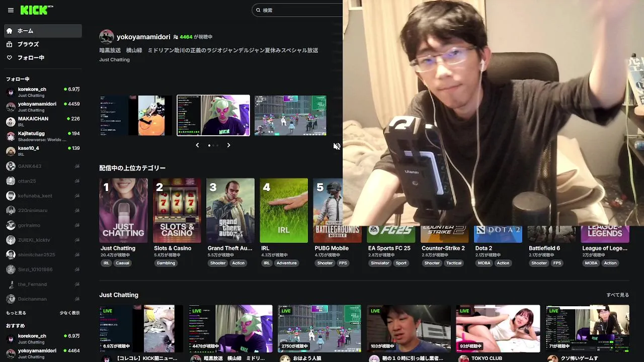Viewport: 644px width, 362px height.
Task: Click Tactical tag under Counter-Strike 2
Action: pos(454,263)
